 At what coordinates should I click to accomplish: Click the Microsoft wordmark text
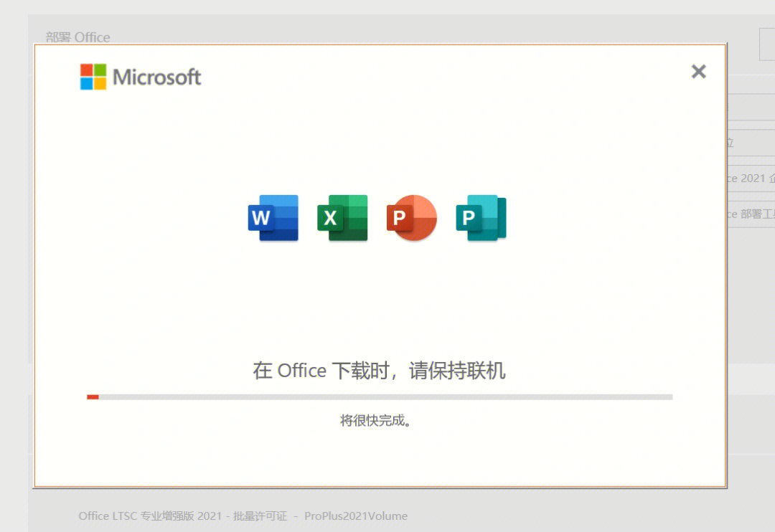156,77
